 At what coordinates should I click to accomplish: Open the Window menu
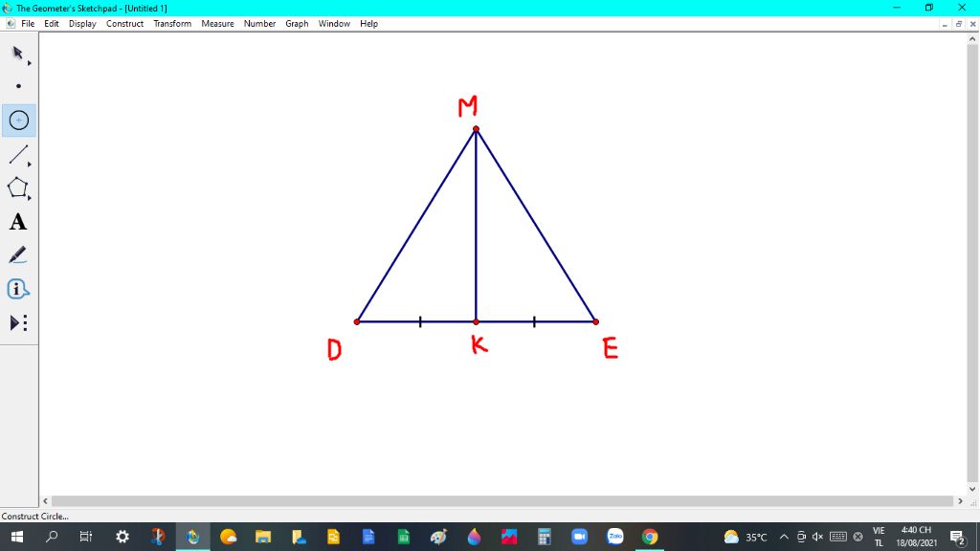coord(334,24)
